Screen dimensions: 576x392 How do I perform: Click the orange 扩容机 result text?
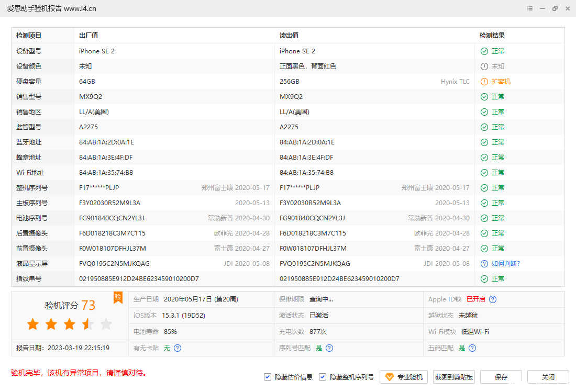(501, 82)
